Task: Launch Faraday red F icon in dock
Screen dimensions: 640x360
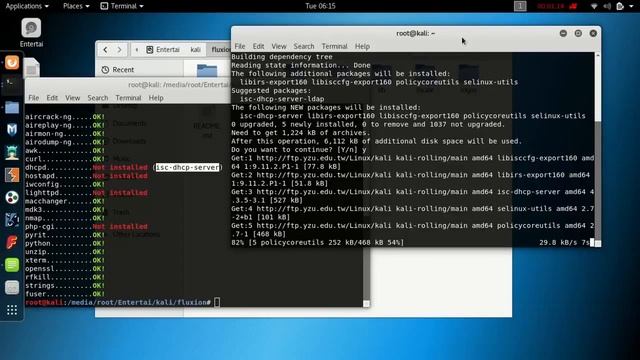Action: (12, 242)
